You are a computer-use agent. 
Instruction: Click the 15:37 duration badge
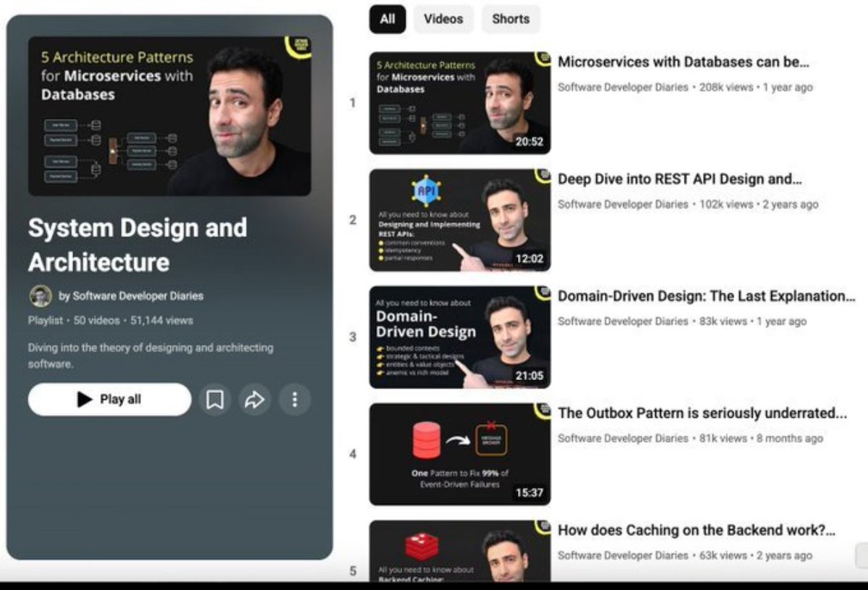(529, 493)
